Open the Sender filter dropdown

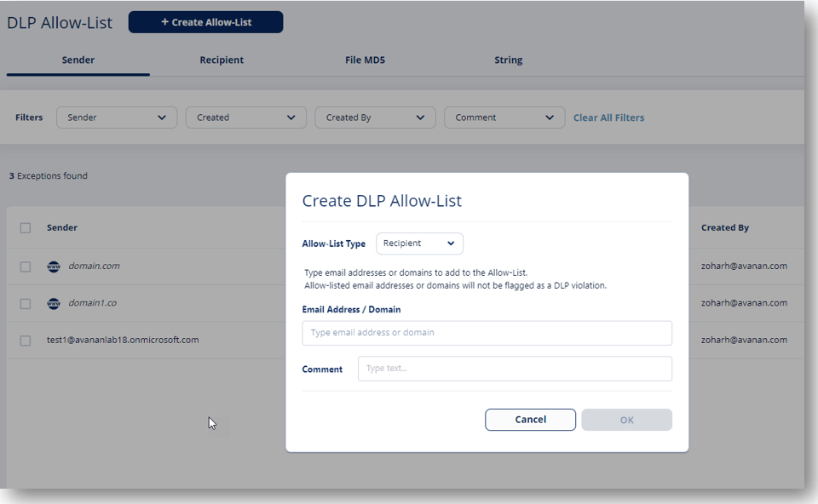(x=116, y=117)
